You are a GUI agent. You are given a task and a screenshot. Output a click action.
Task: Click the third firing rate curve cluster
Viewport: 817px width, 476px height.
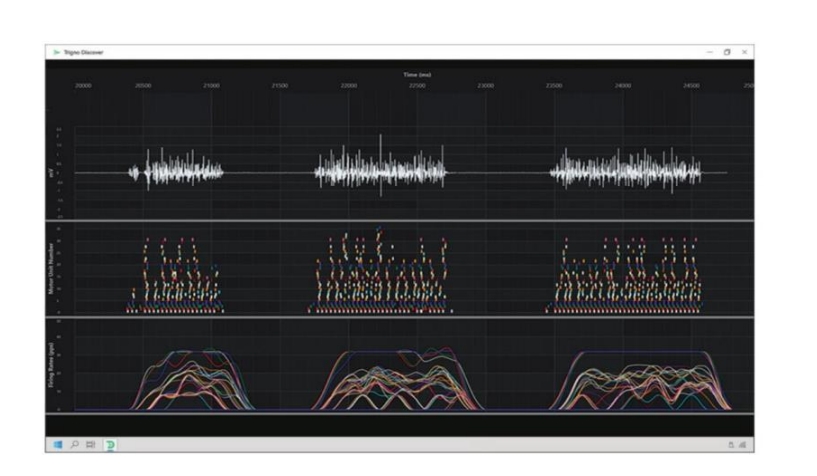pyautogui.click(x=636, y=380)
